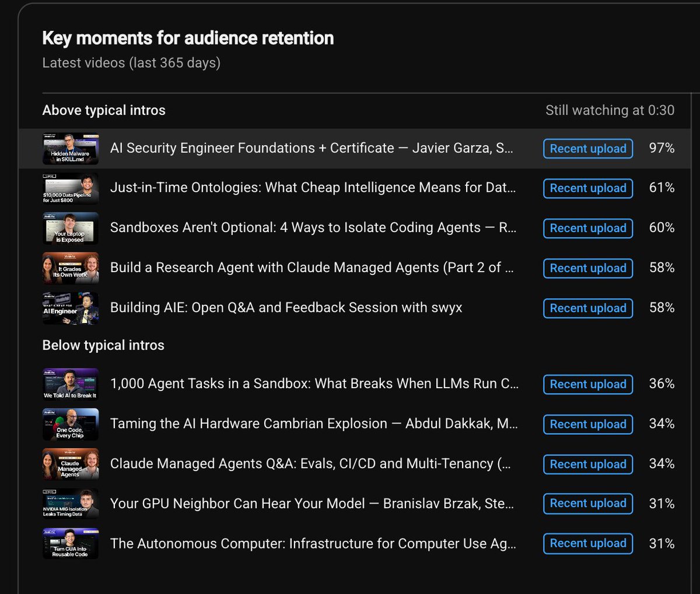Click the 60% retention value
Image resolution: width=700 pixels, height=594 pixels.
pos(662,227)
